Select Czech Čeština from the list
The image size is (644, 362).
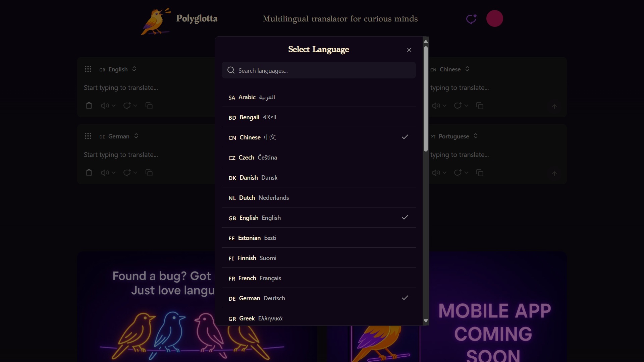tap(319, 157)
